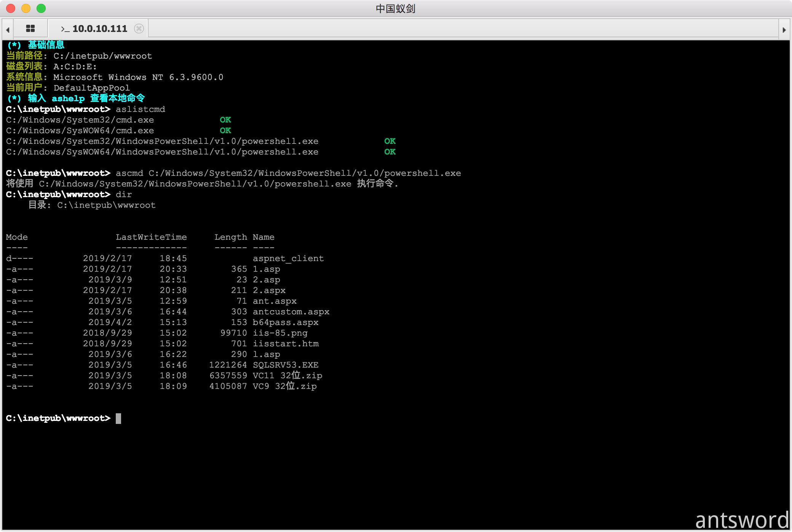Click the terminal prompt icon in tab
792x532 pixels.
coord(65,29)
